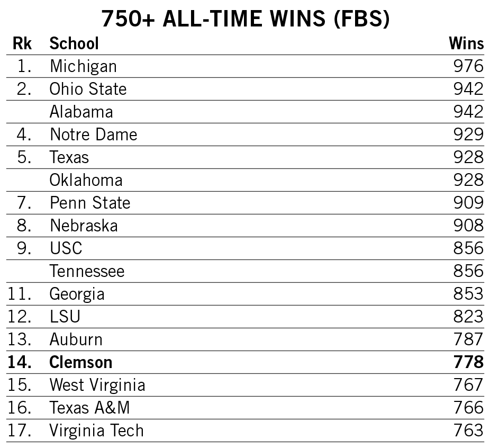Click Auburn's win count 787
The width and height of the screenshot is (490, 448).
pyautogui.click(x=468, y=339)
